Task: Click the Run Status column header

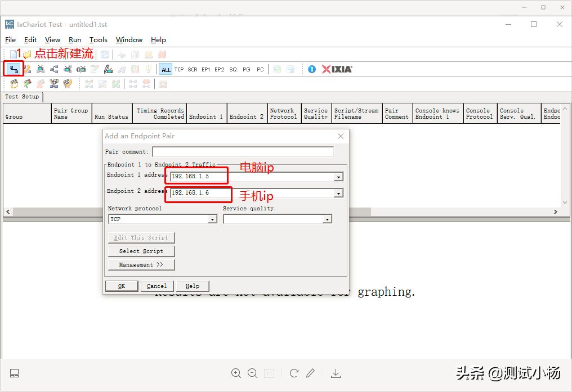Action: click(111, 113)
